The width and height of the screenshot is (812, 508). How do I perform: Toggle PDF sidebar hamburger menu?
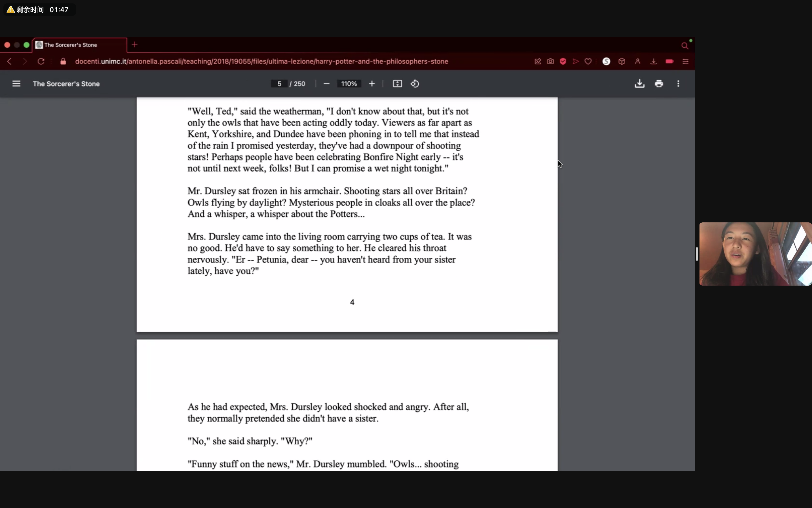pyautogui.click(x=16, y=84)
